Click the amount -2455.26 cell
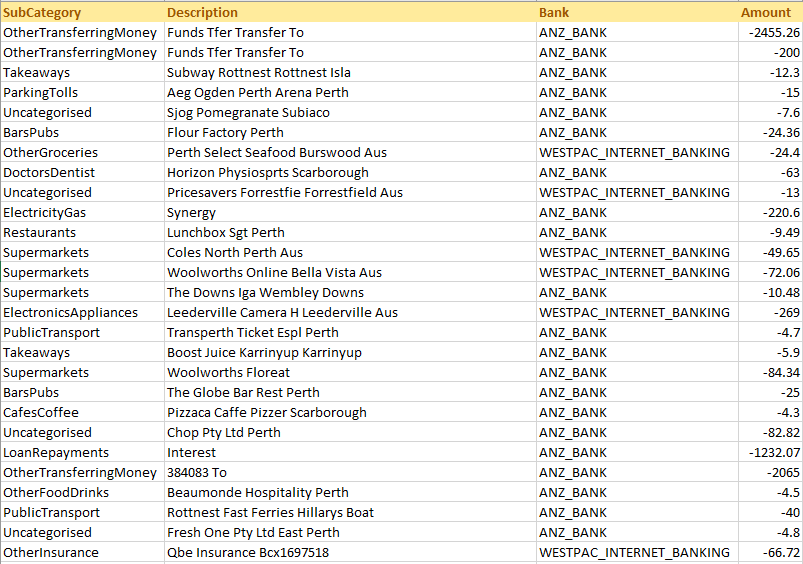 [771, 32]
